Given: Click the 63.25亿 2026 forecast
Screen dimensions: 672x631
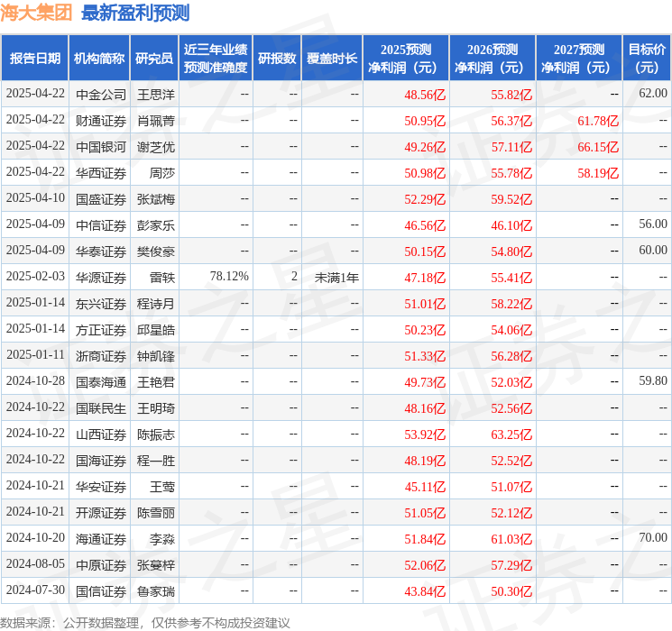Looking at the screenshot, I should click(511, 434).
